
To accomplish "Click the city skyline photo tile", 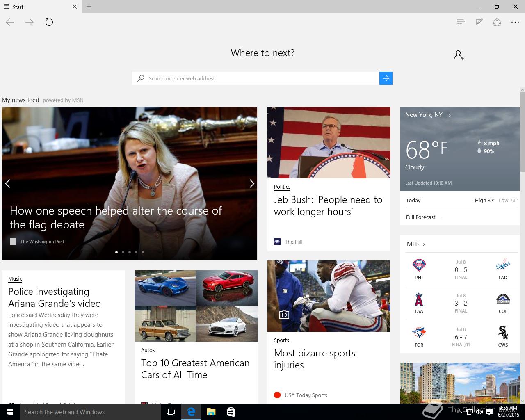I will pyautogui.click(x=460, y=383).
